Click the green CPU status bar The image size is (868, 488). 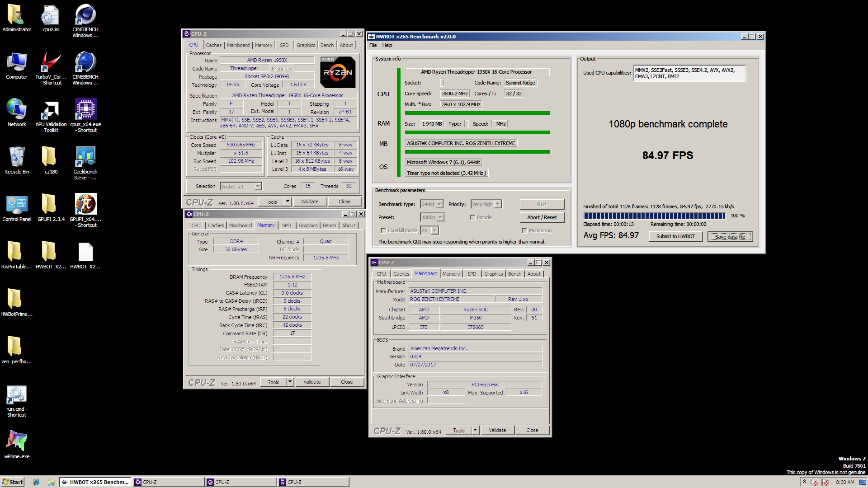point(477,113)
